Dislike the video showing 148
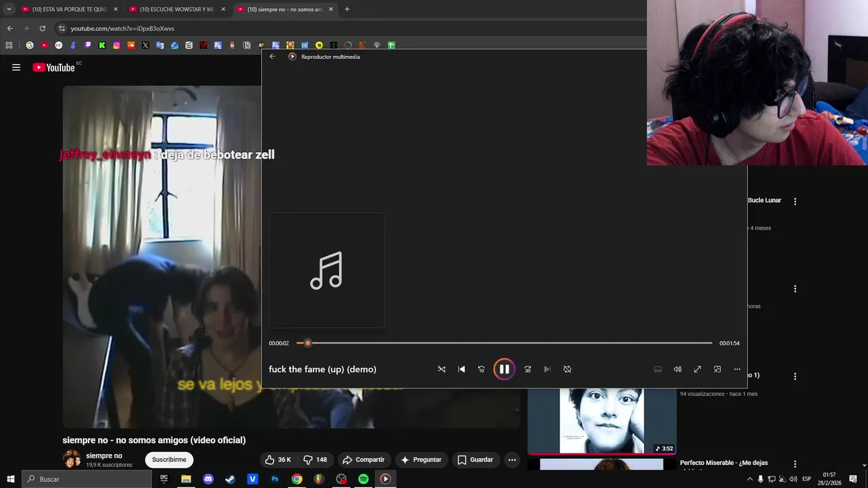Image resolution: width=868 pixels, height=488 pixels. tap(315, 460)
